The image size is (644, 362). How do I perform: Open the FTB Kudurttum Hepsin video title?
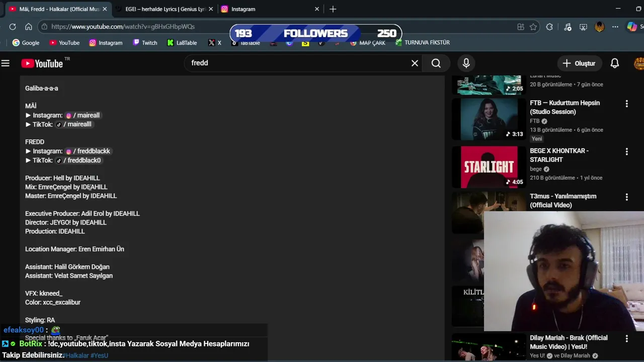[565, 107]
